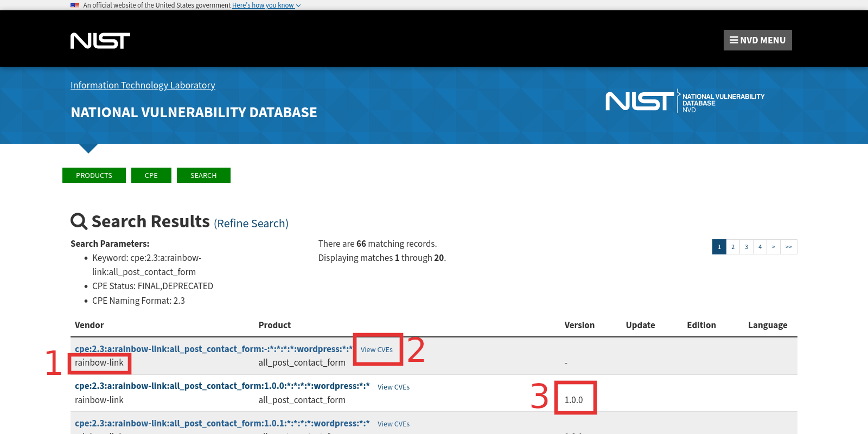Viewport: 868px width, 434px height.
Task: Select the 1.0.0 version cell
Action: point(573,400)
